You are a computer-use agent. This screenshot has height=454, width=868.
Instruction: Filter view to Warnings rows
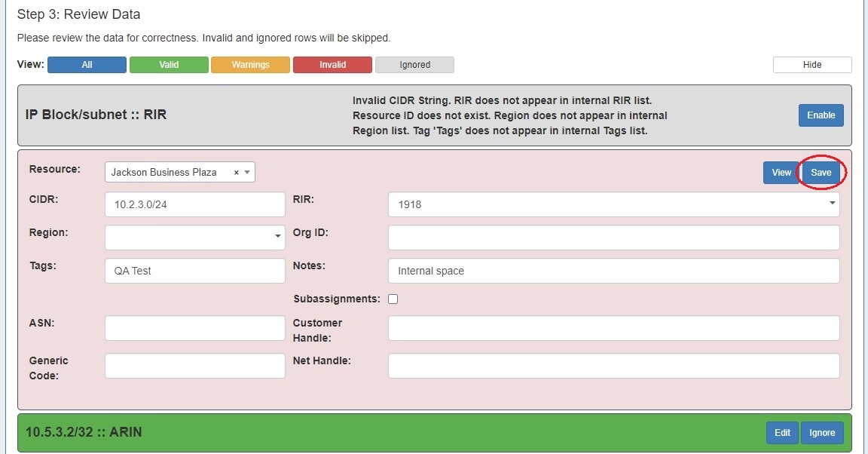[x=250, y=65]
